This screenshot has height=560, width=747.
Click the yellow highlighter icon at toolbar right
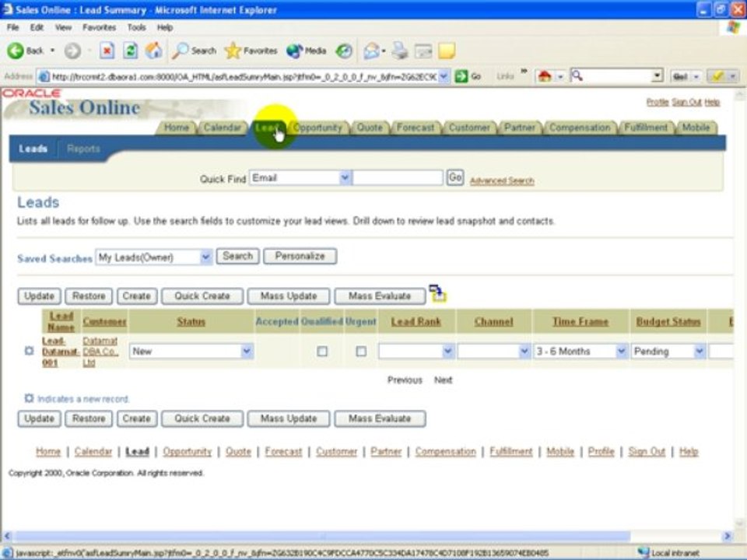click(x=717, y=75)
